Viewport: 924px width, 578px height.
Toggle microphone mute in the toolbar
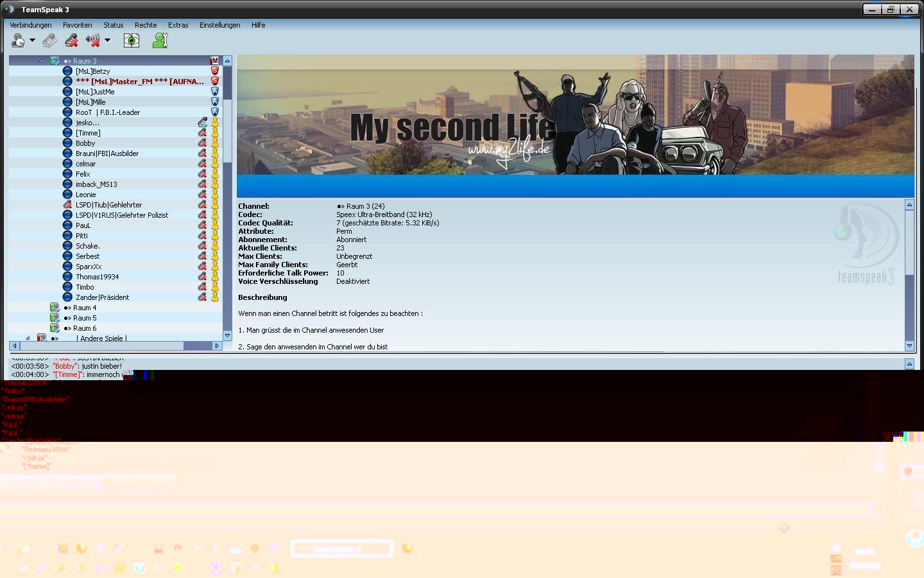pos(71,41)
